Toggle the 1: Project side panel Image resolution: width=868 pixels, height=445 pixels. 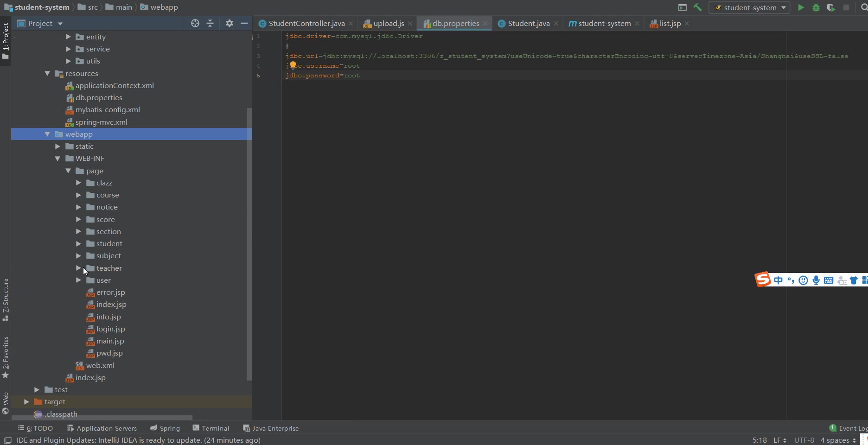coord(6,41)
